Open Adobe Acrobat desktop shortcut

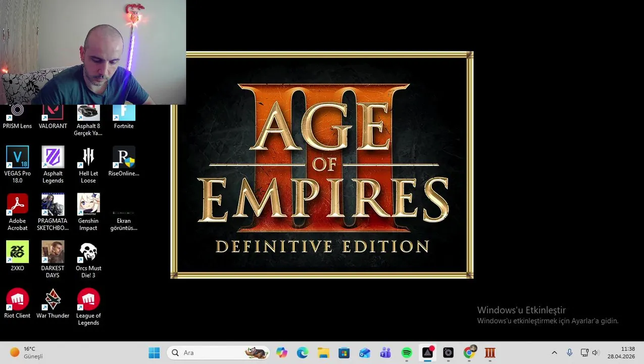(17, 212)
